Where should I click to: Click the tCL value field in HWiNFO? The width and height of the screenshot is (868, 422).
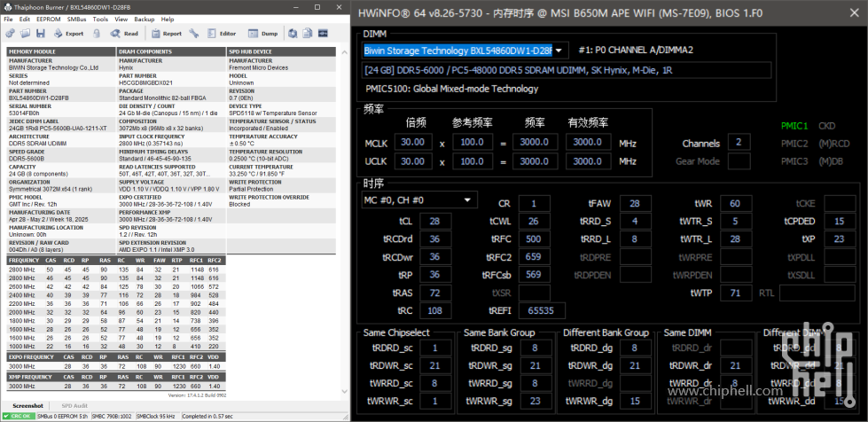[435, 222]
